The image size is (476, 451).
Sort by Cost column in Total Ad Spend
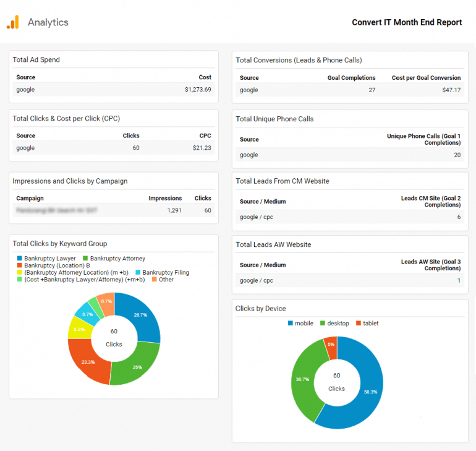[x=205, y=77]
